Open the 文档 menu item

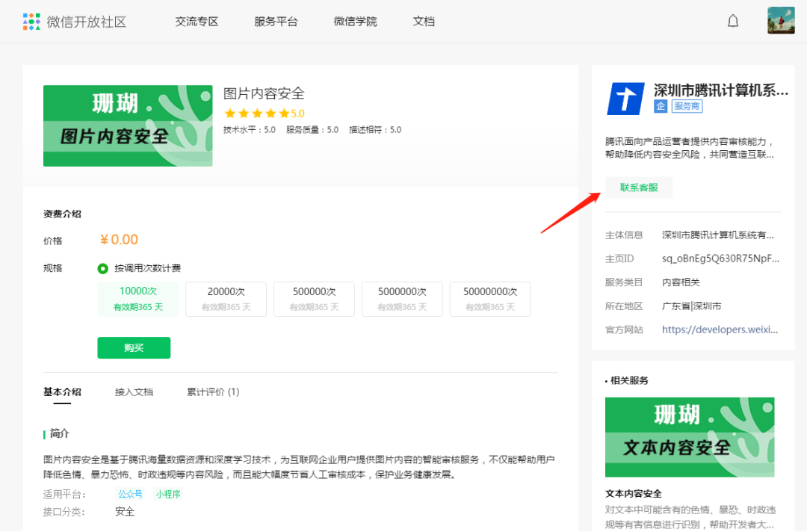tap(424, 22)
